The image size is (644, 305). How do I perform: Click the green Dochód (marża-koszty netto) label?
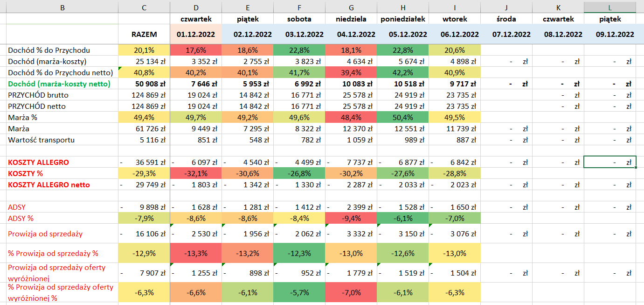59,84
